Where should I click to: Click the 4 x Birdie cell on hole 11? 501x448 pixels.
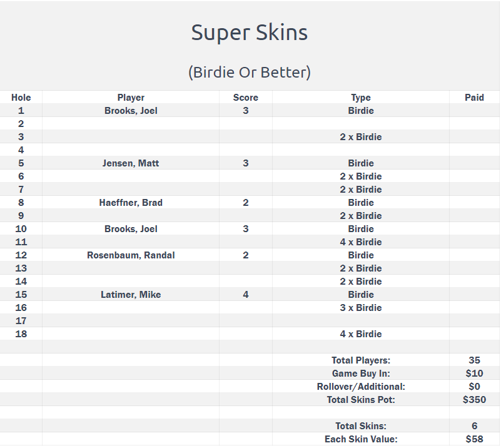click(x=361, y=242)
